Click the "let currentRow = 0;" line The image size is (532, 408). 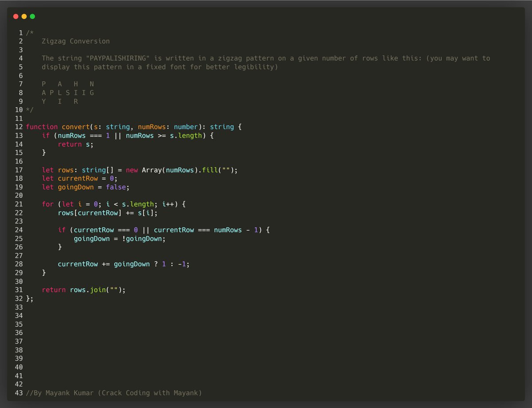pyautogui.click(x=80, y=178)
